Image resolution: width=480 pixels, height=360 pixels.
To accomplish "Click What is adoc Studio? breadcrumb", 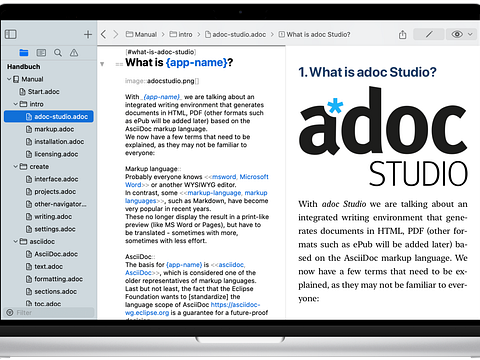I will click(314, 34).
